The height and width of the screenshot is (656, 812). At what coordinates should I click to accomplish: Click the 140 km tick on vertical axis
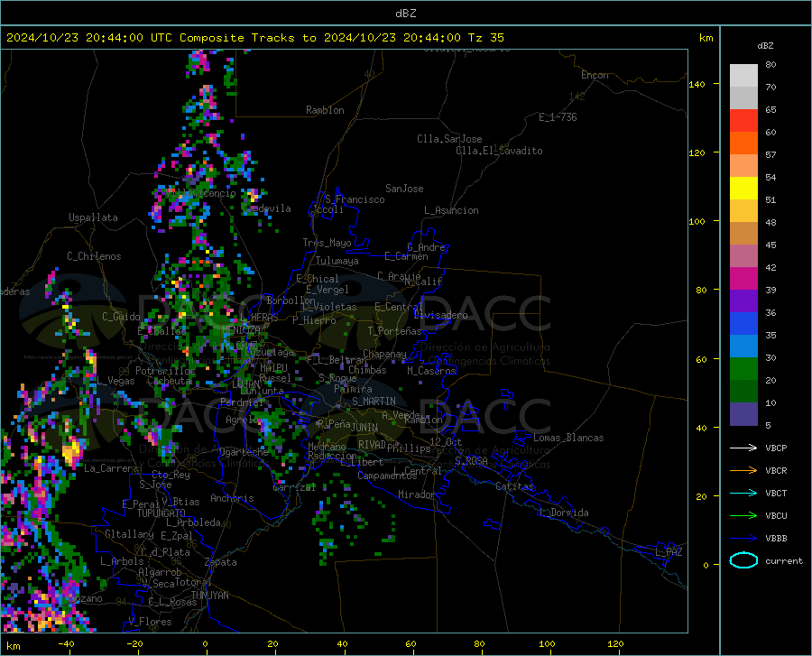coord(697,84)
